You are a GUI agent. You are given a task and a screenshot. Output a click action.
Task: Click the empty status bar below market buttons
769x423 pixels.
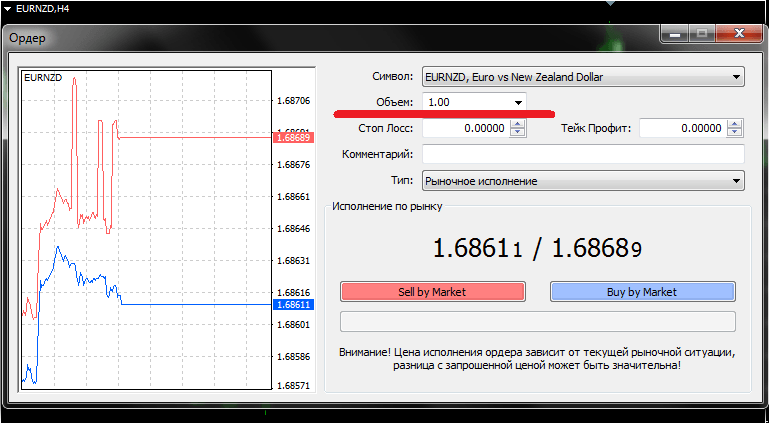538,321
